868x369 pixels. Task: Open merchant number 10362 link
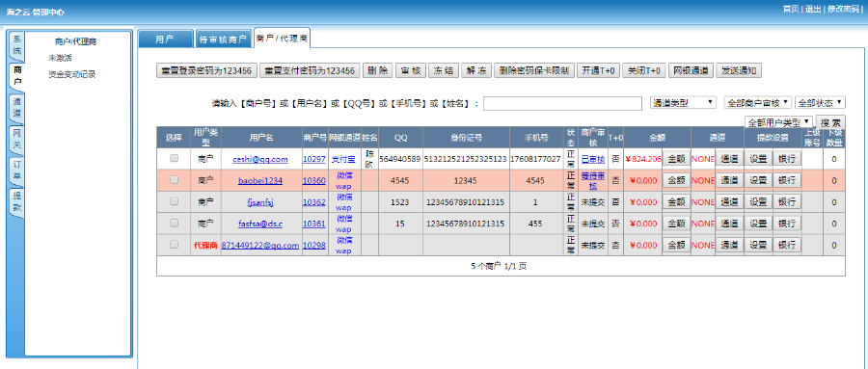(313, 202)
